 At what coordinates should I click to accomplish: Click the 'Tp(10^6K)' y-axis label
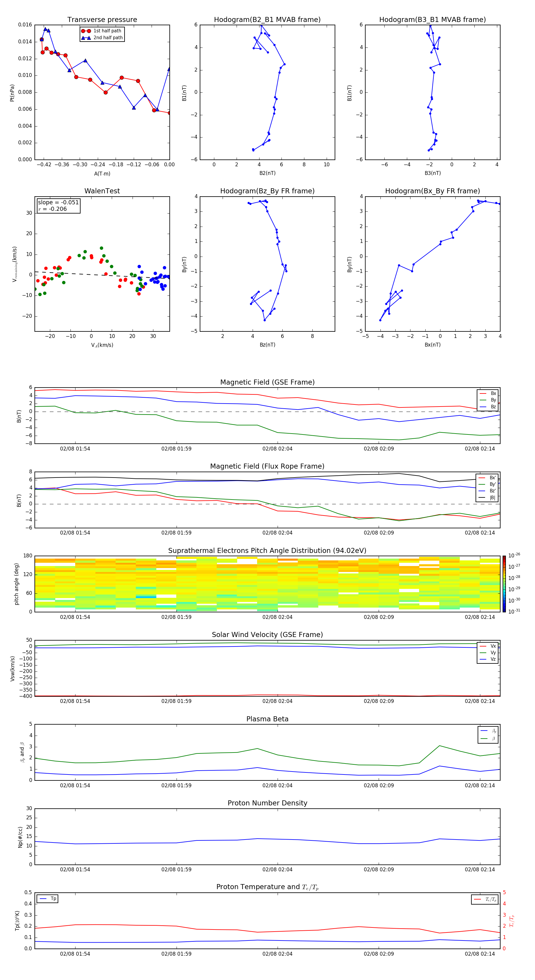tap(17, 921)
